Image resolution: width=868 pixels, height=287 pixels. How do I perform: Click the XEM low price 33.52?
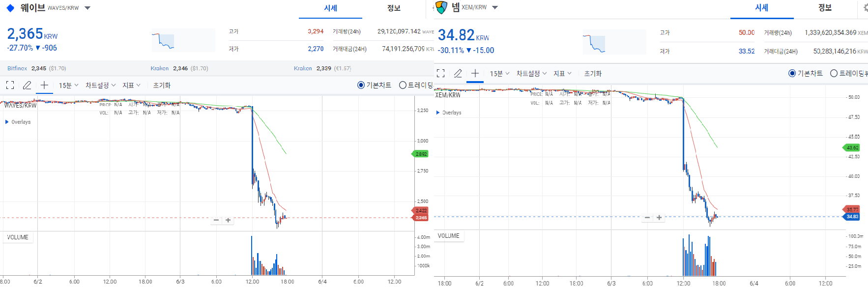pos(747,51)
